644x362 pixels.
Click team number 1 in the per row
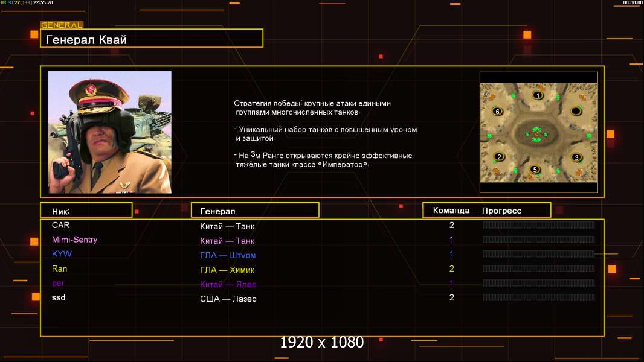pos(451,283)
